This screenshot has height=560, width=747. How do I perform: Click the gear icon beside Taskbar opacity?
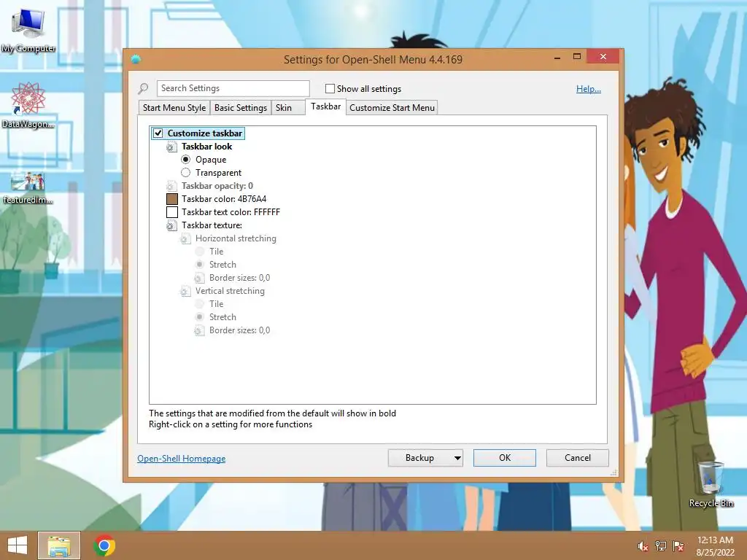(171, 186)
